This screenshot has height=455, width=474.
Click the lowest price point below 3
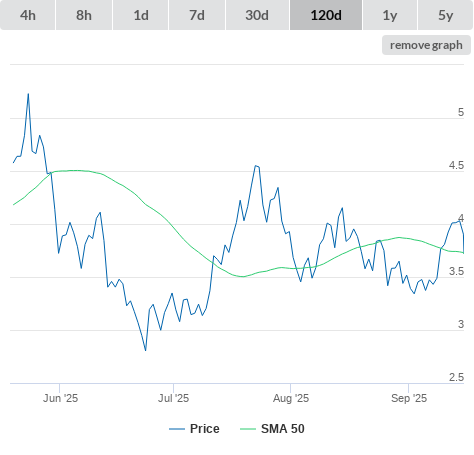pos(146,350)
